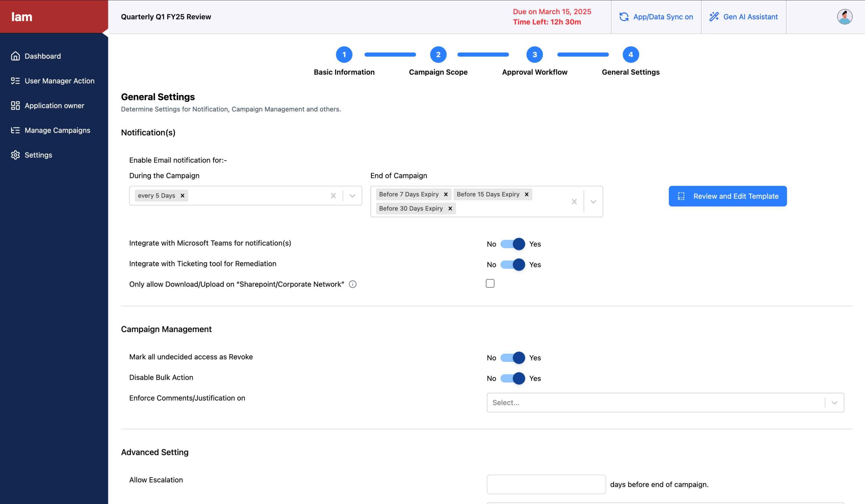This screenshot has width=865, height=504.
Task: Click the Review and Edit Template button
Action: (x=727, y=196)
